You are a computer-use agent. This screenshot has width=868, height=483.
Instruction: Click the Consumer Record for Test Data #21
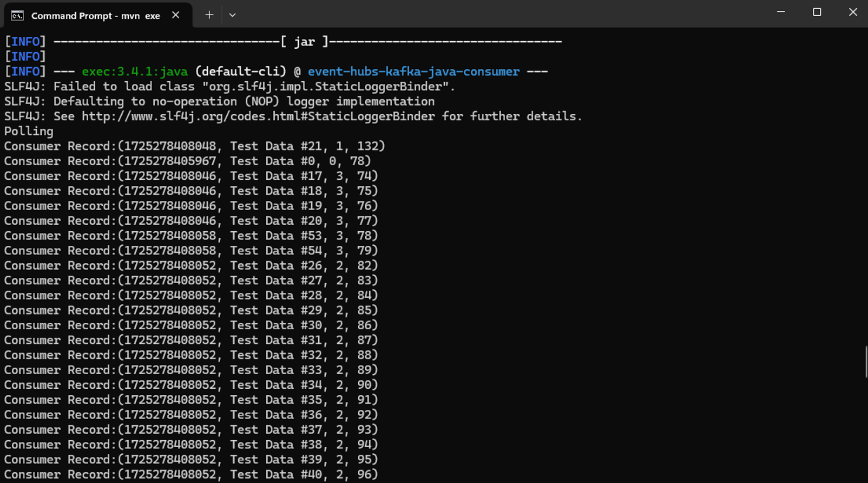coord(194,146)
